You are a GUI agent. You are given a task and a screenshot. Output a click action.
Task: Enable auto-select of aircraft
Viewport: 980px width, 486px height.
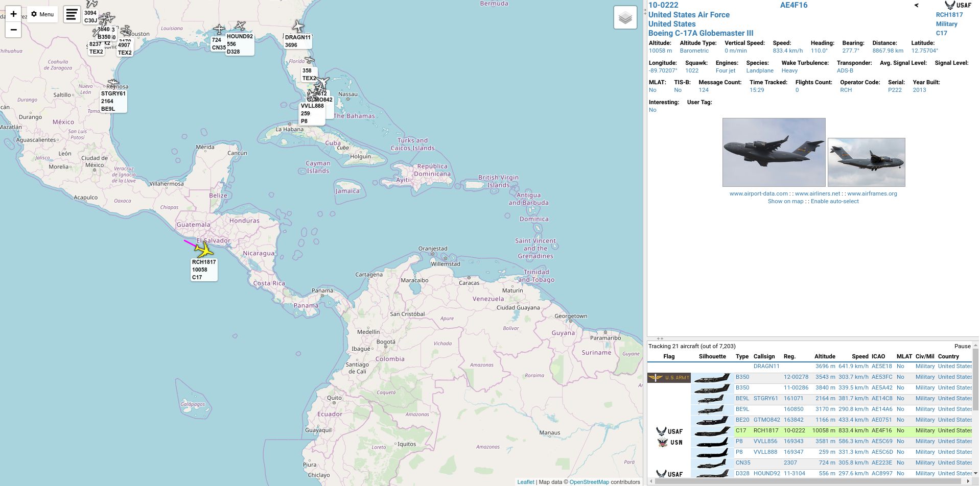click(x=834, y=201)
